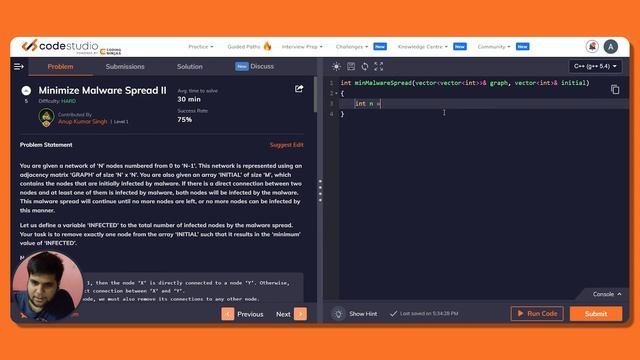This screenshot has width=640, height=360.
Task: Open the Practice dropdown menu
Action: (200, 47)
